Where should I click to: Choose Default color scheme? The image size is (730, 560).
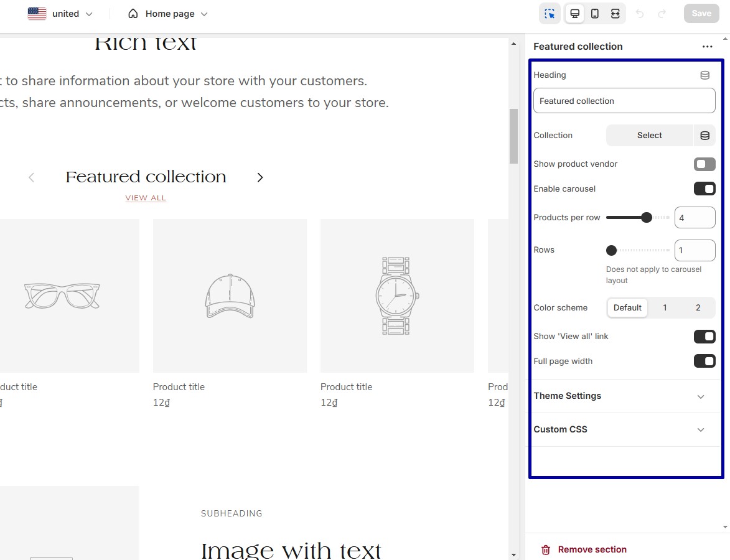[627, 308]
